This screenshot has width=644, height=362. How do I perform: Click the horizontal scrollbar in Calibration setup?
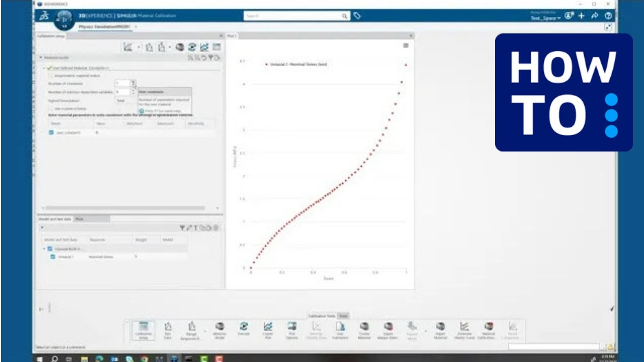coord(126,208)
